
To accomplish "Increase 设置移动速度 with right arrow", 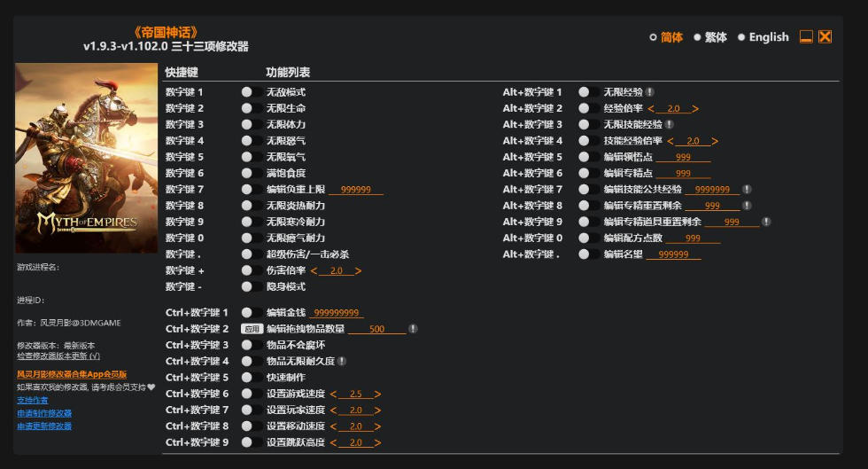I will tap(377, 426).
